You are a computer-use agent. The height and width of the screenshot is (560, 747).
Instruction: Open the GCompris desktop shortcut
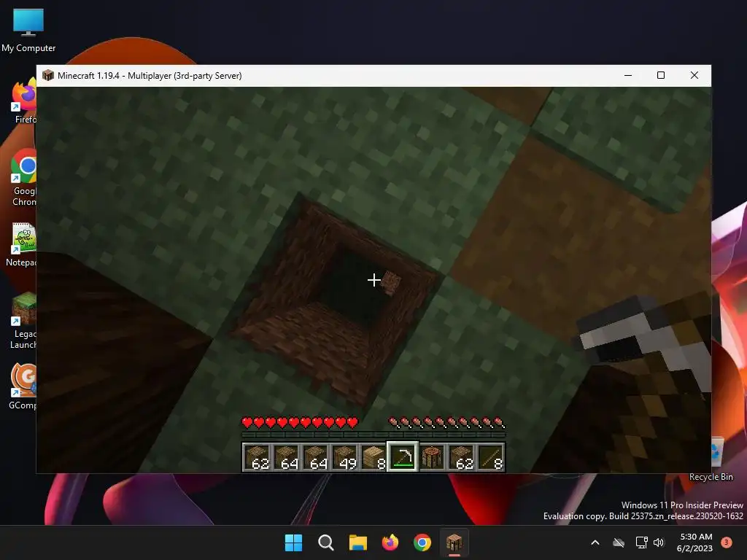coord(23,386)
